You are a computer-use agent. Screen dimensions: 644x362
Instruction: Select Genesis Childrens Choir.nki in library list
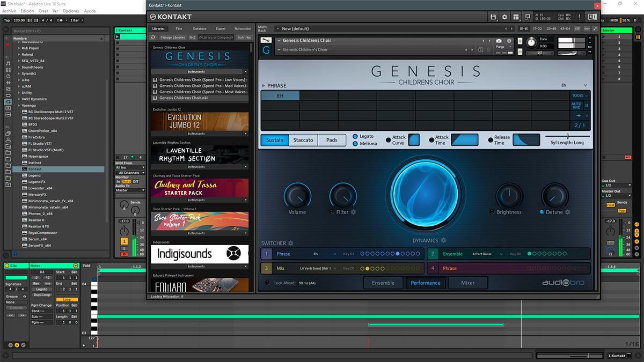199,98
